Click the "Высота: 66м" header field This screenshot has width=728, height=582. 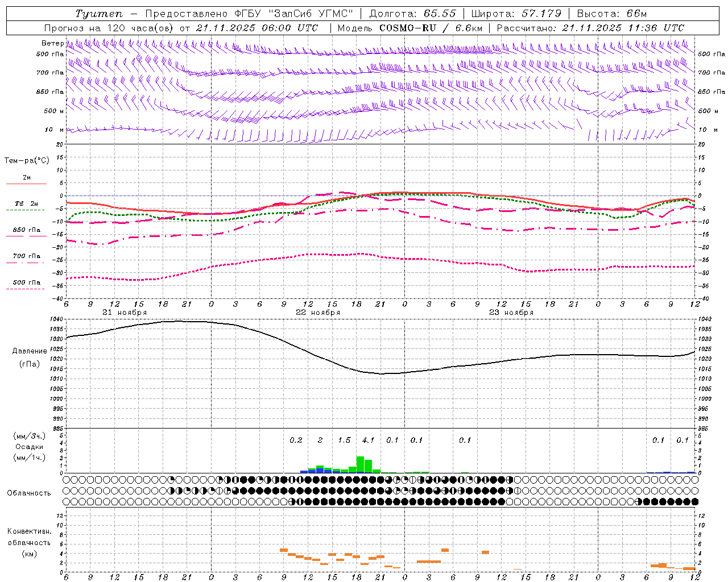click(611, 14)
